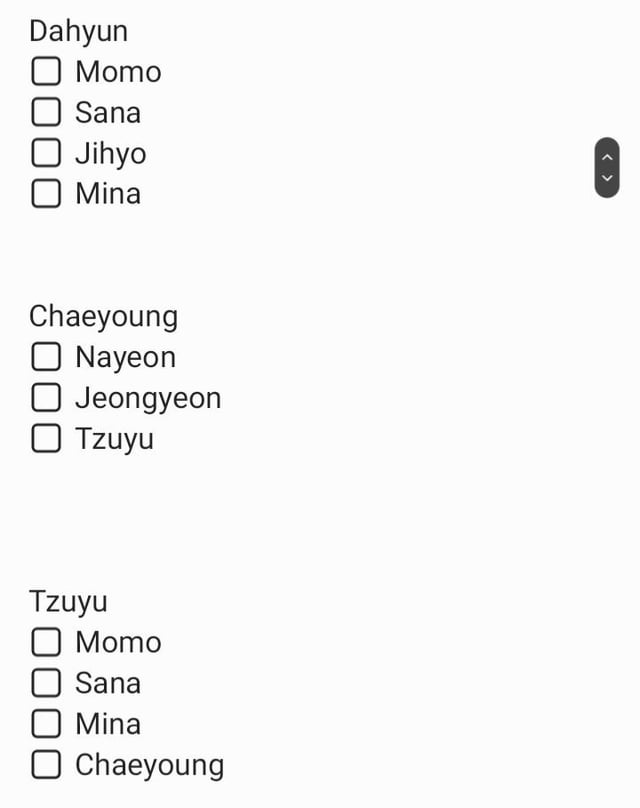
Task: Tick the Sana checkbox in Tzuyu group
Action: pyautogui.click(x=46, y=683)
